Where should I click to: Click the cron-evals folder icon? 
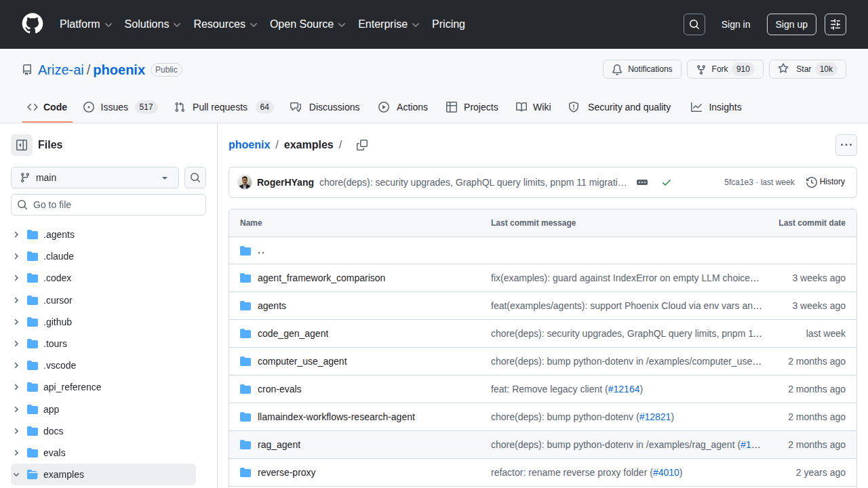click(245, 389)
